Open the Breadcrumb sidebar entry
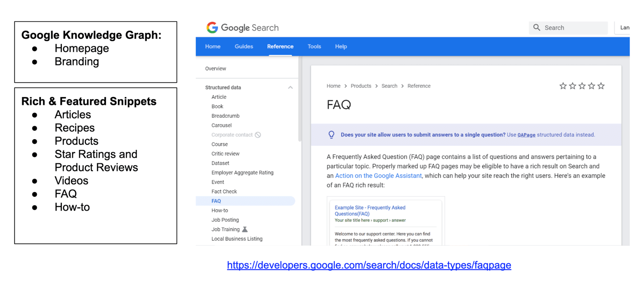 (225, 116)
